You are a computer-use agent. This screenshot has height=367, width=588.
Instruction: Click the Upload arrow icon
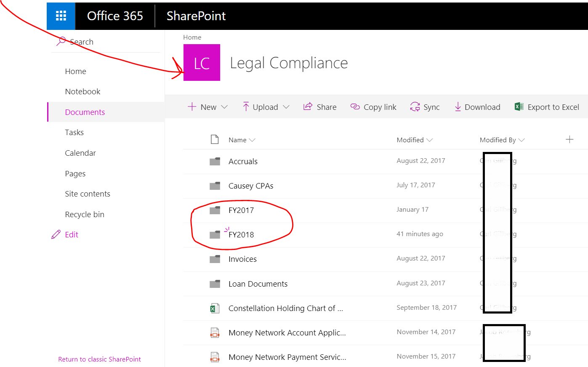(x=246, y=106)
